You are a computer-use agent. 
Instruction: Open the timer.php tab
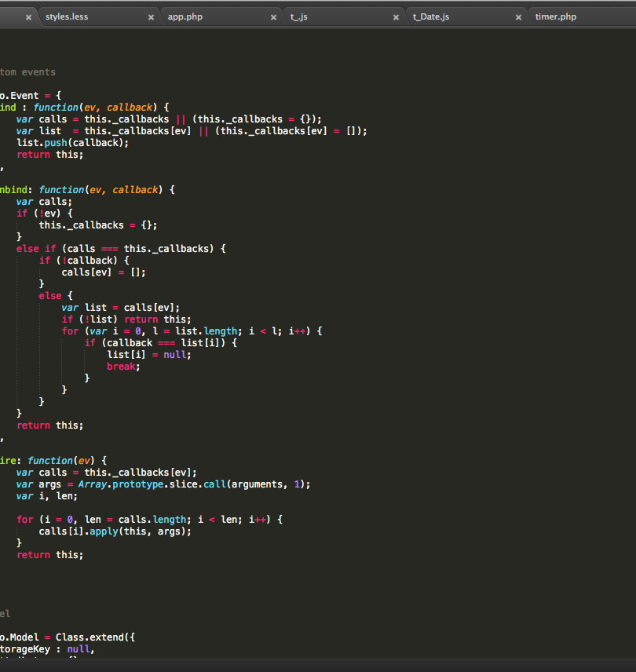(x=556, y=16)
